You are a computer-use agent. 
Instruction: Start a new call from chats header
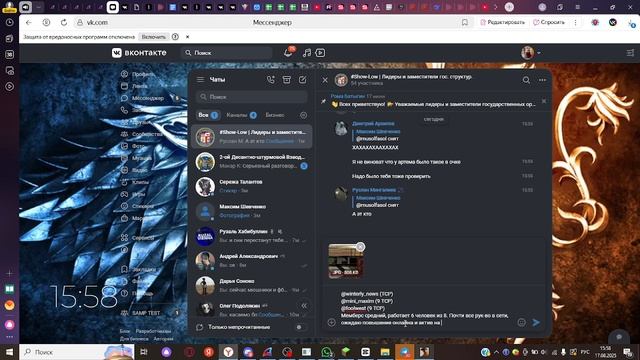[271, 80]
